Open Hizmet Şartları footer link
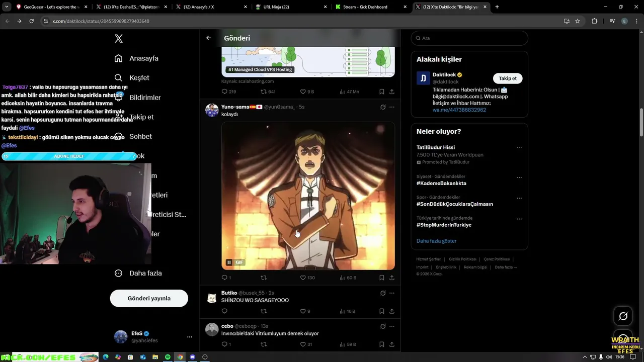The height and width of the screenshot is (362, 644). pos(429,259)
